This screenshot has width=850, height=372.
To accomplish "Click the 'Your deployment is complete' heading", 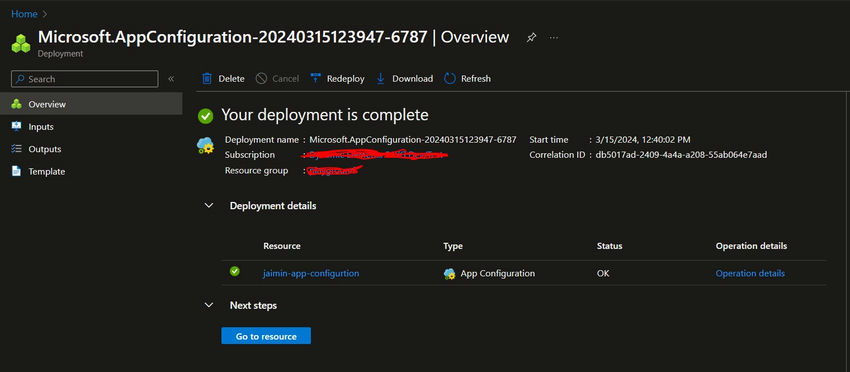I will point(325,115).
